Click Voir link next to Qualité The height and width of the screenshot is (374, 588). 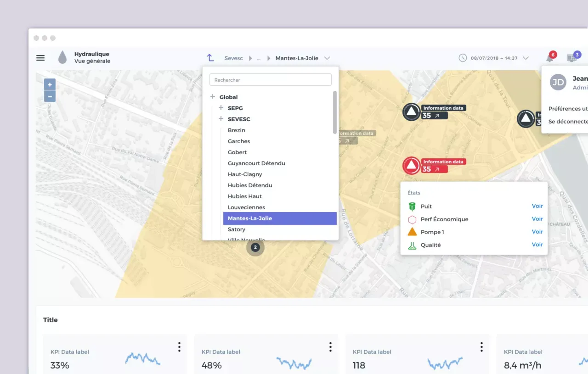pos(537,245)
